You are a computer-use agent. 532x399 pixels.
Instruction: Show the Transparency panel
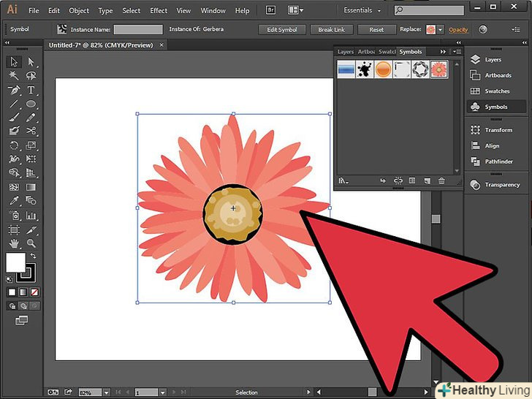click(501, 185)
